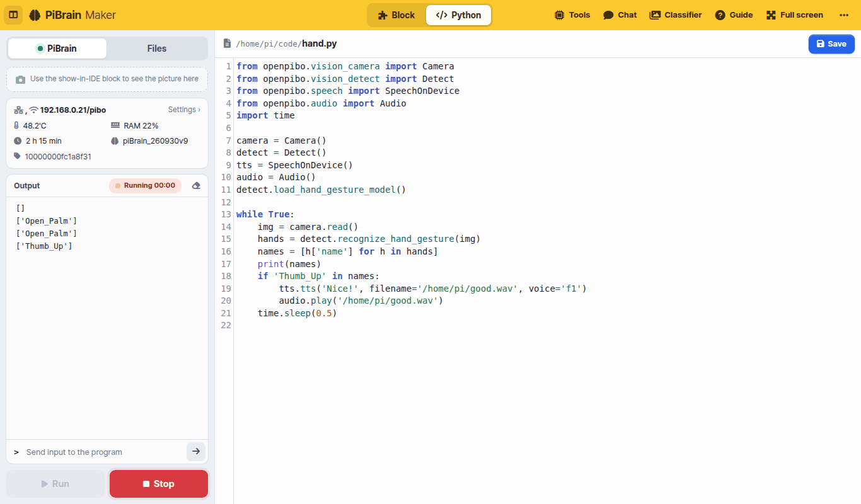
Task: Open the Chat panel
Action: (620, 15)
